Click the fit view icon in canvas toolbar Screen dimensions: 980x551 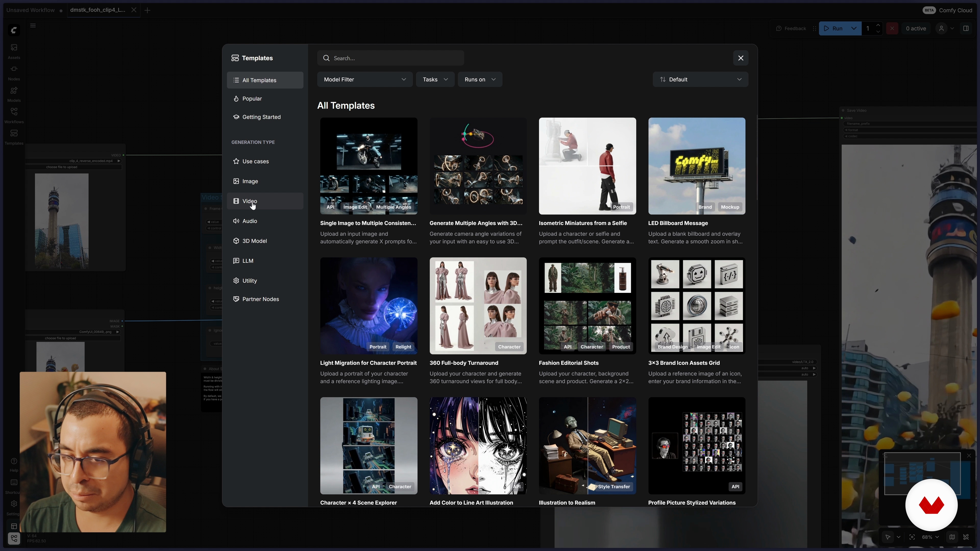click(x=912, y=537)
